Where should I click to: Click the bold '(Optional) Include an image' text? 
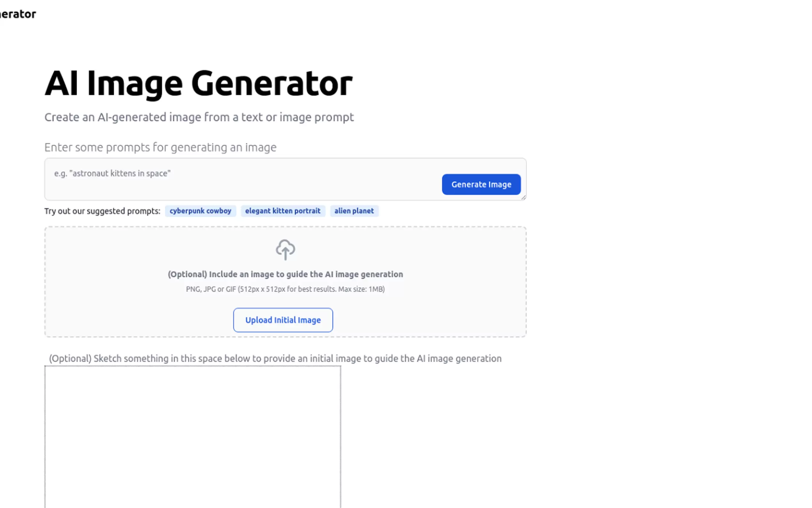(285, 274)
